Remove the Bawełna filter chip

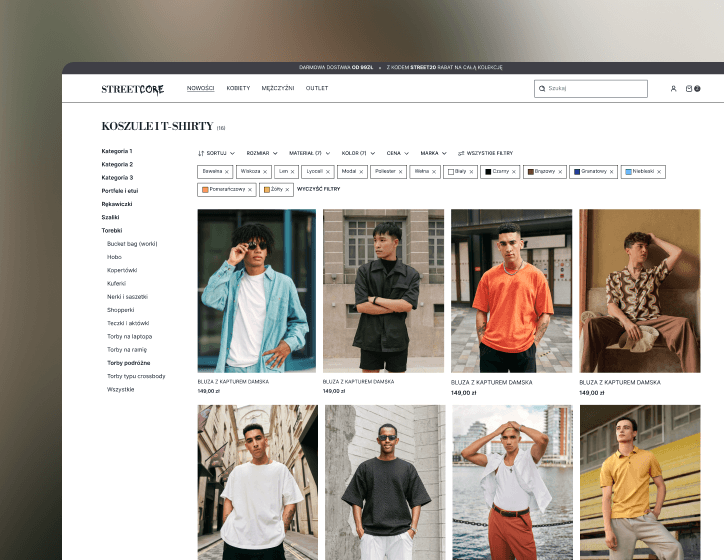coord(227,172)
